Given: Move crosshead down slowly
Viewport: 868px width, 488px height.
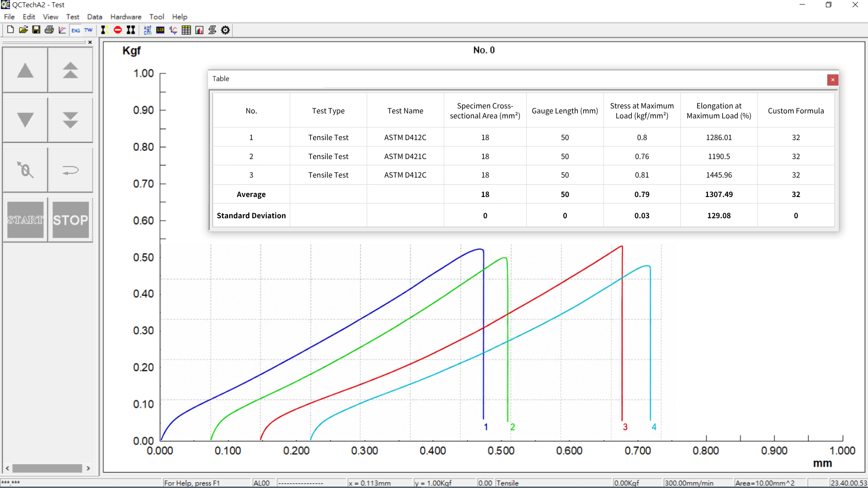Looking at the screenshot, I should tap(25, 120).
